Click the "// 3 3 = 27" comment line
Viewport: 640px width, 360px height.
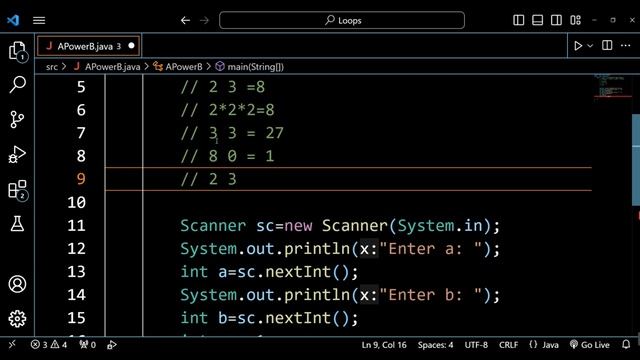click(x=232, y=133)
